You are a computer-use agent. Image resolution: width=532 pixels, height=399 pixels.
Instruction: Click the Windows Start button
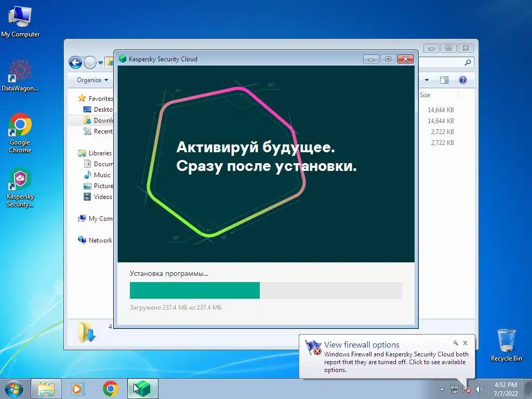coord(14,389)
